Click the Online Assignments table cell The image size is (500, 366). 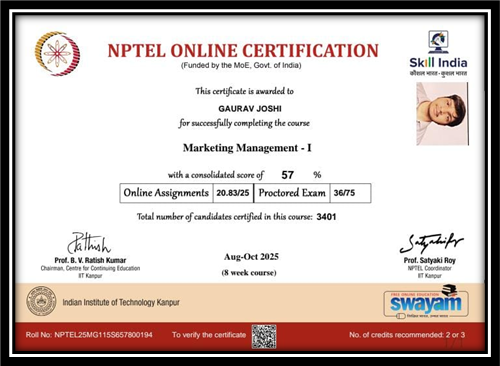pos(166,193)
